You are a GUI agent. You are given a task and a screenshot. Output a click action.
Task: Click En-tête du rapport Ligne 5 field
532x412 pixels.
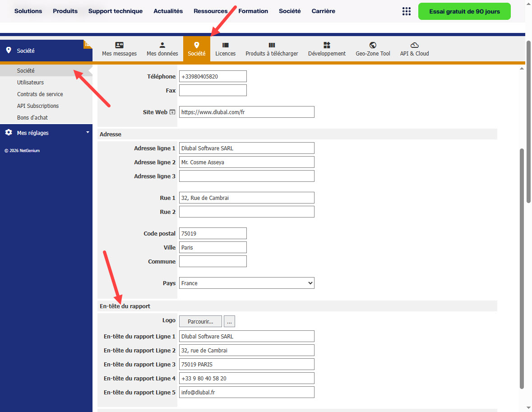pyautogui.click(x=247, y=392)
